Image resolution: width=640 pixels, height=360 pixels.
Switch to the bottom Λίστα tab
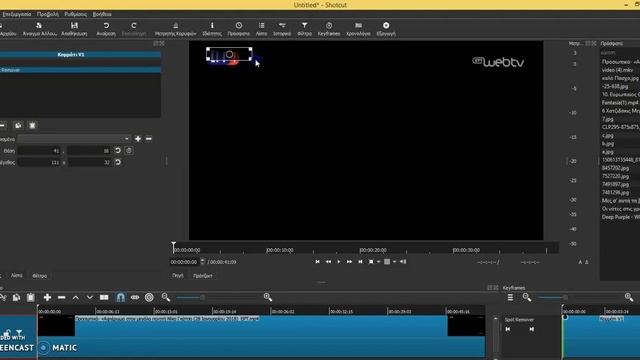tap(17, 276)
